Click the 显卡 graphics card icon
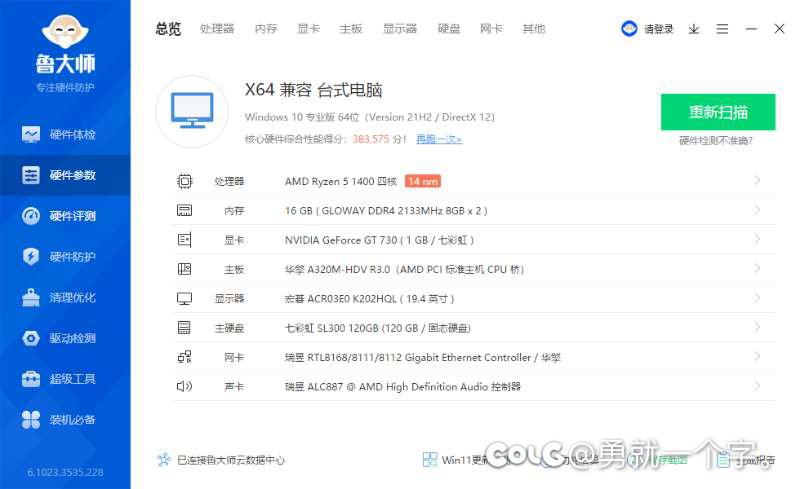The height and width of the screenshot is (489, 800). pos(185,239)
